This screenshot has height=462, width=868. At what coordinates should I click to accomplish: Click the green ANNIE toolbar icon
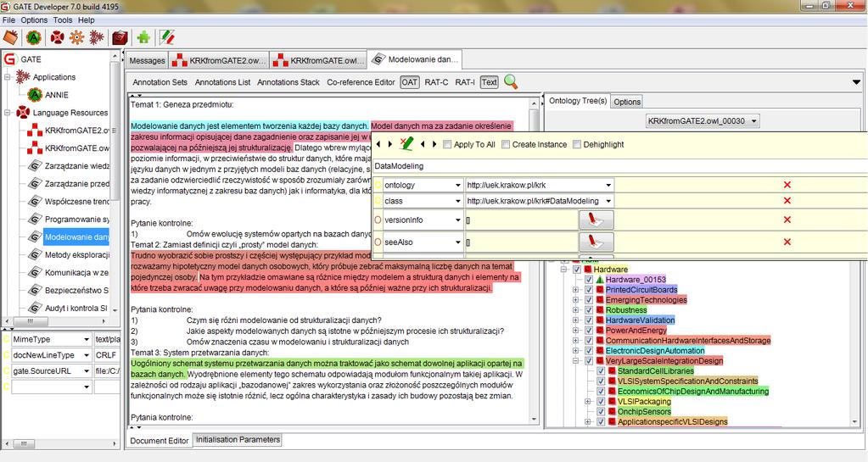[34, 37]
